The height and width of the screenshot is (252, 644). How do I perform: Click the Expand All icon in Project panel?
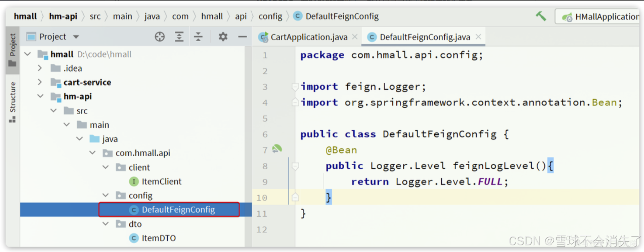(x=179, y=36)
